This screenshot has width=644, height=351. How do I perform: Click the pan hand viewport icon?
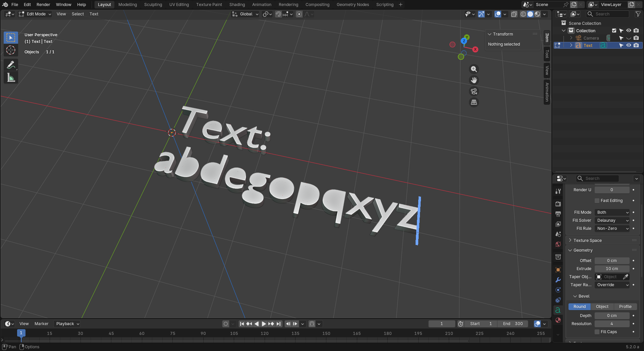pyautogui.click(x=474, y=80)
